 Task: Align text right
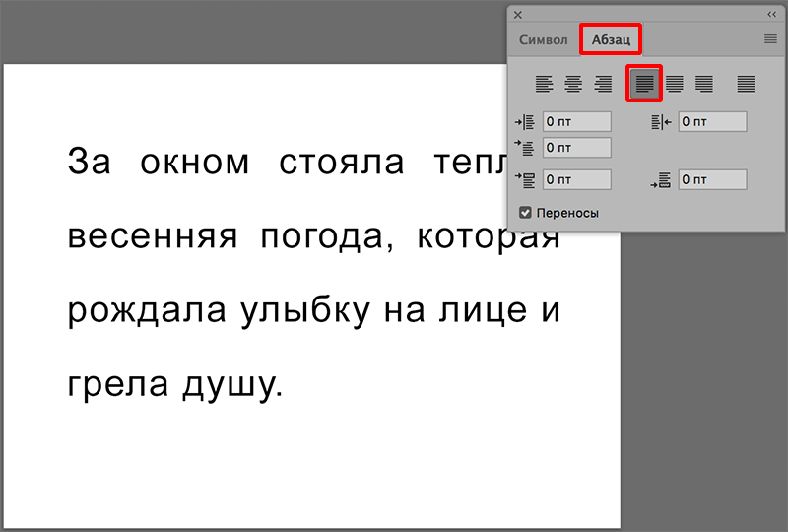[x=603, y=84]
